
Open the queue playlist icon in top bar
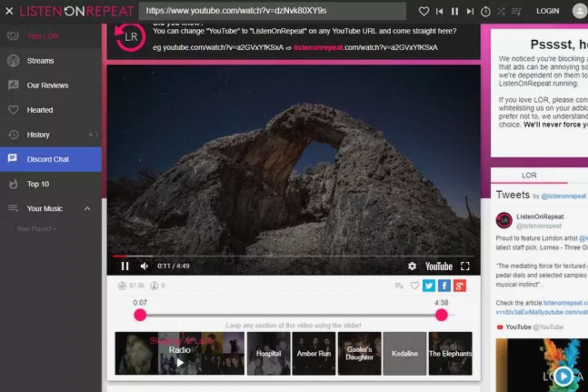coord(516,11)
